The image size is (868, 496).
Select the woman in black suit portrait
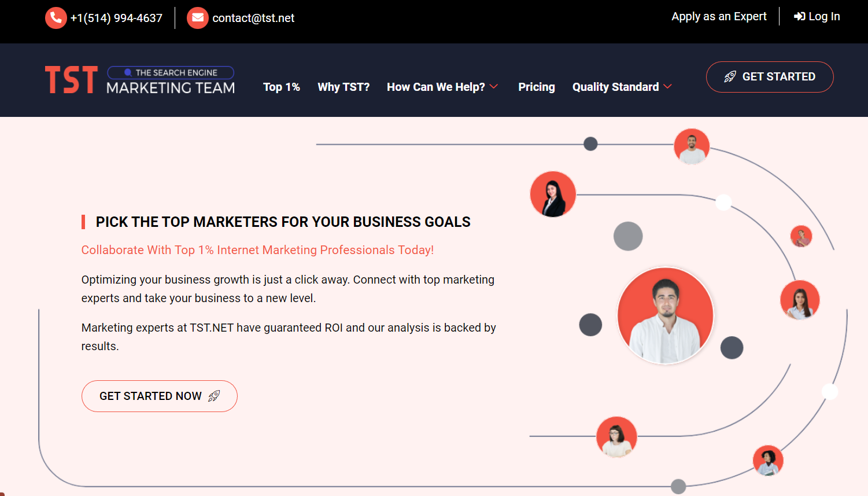click(553, 194)
